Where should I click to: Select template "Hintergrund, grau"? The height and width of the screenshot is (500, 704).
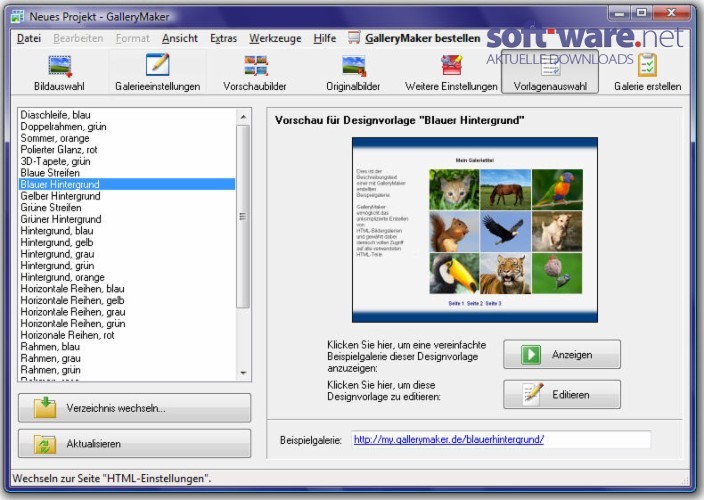pyautogui.click(x=127, y=254)
